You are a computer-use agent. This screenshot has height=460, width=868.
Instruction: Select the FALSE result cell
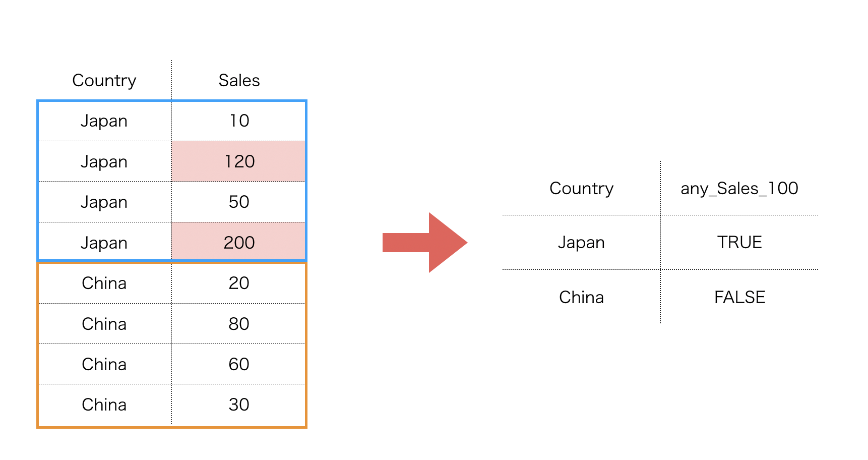pyautogui.click(x=739, y=297)
